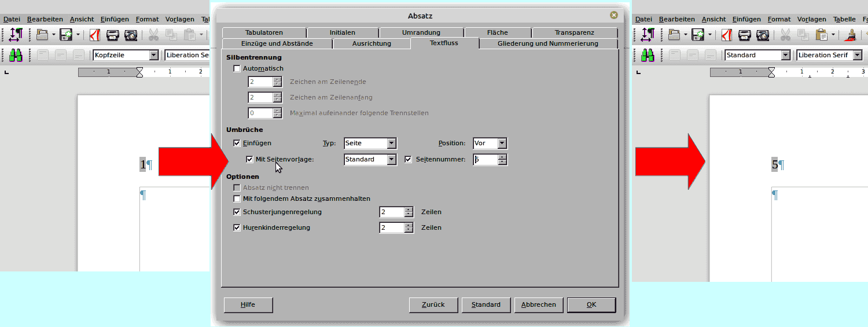The width and height of the screenshot is (868, 327).
Task: Click open folder icon in right window
Action: pyautogui.click(x=674, y=35)
